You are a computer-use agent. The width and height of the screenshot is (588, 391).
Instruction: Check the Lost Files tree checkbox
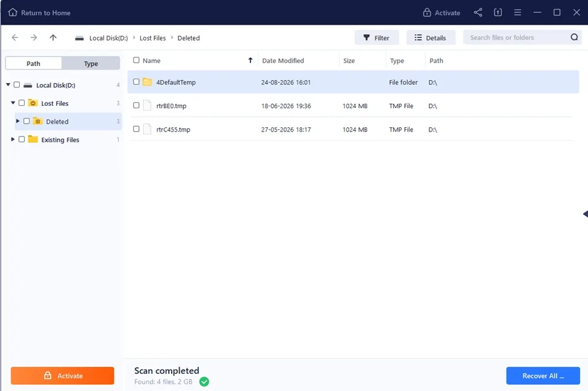[x=22, y=103]
